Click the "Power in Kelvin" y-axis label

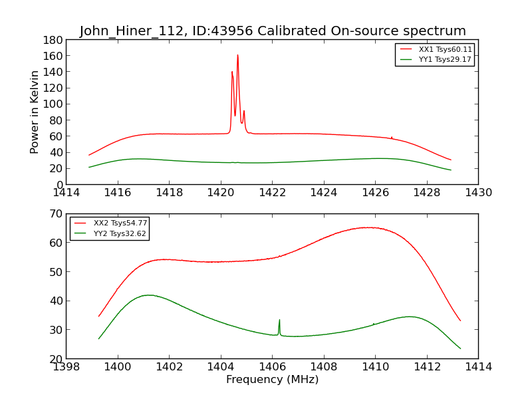(x=34, y=112)
